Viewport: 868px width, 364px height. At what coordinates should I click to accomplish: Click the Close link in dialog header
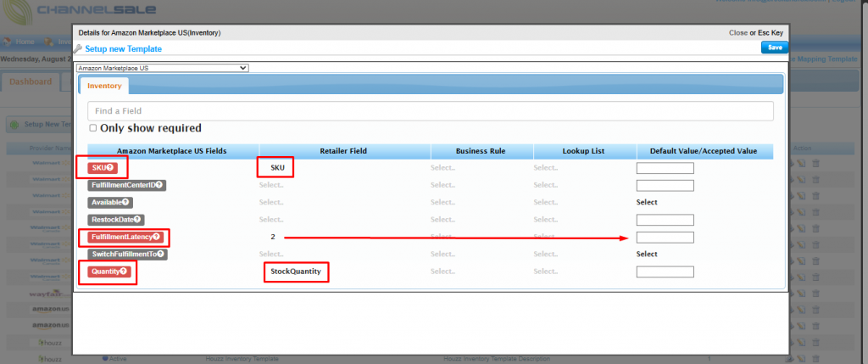(738, 33)
